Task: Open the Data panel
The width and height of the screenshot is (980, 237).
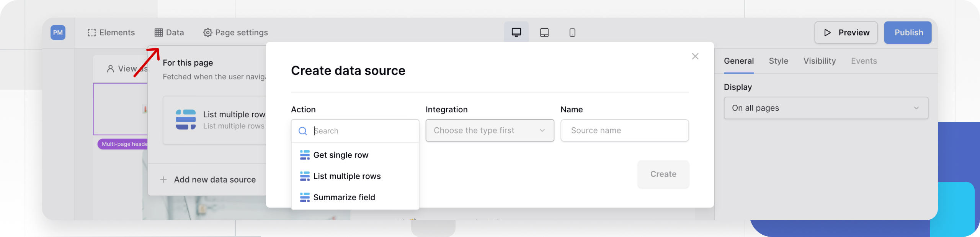Action: pyautogui.click(x=169, y=33)
